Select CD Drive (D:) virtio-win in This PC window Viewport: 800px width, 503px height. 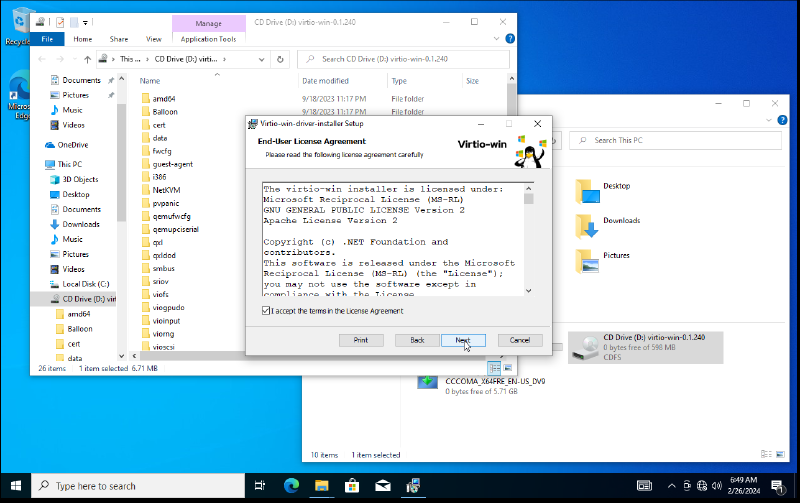click(645, 347)
